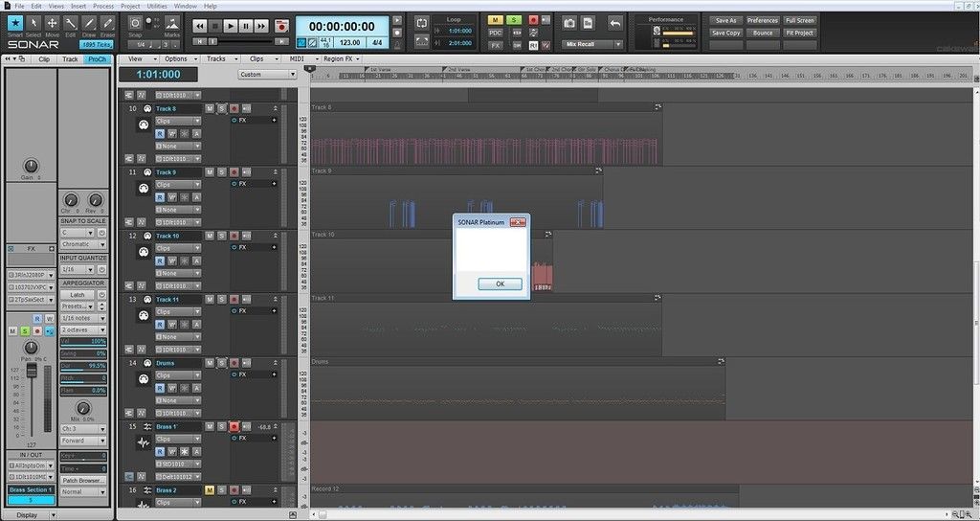This screenshot has height=521, width=980.
Task: Expand Track 8 Clips edit filter dropdown
Action: (x=177, y=122)
